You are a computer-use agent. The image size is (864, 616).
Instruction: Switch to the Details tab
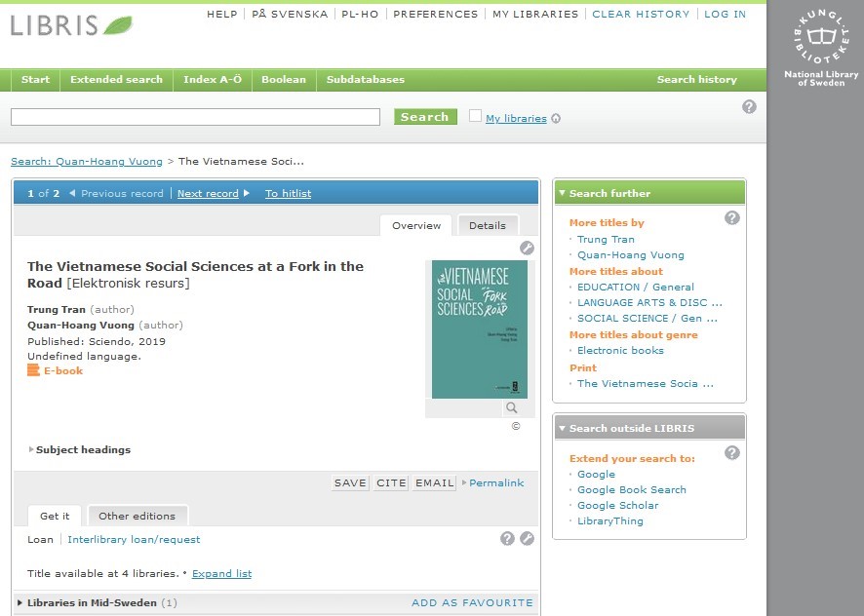488,225
